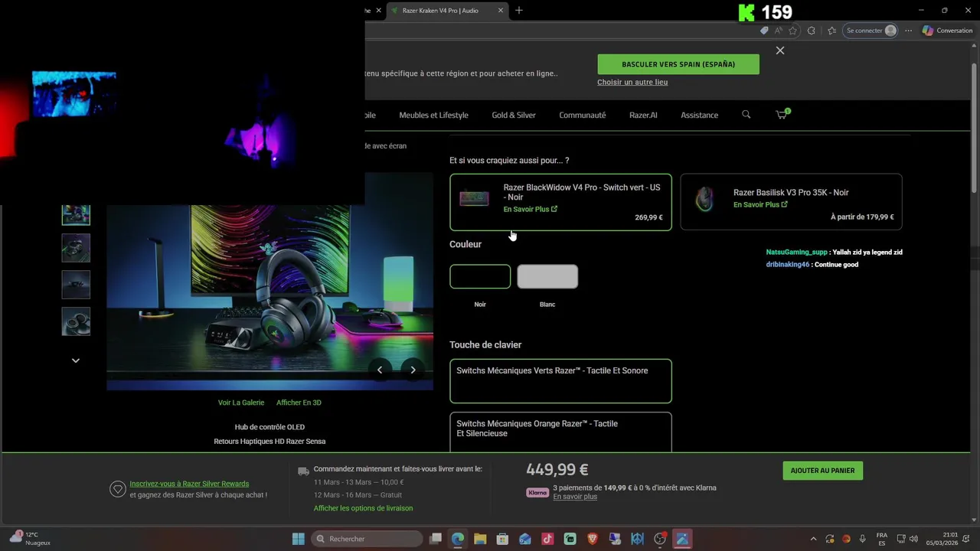Click Inscrivez-vous à Razer Silver Rewards link

click(189, 484)
